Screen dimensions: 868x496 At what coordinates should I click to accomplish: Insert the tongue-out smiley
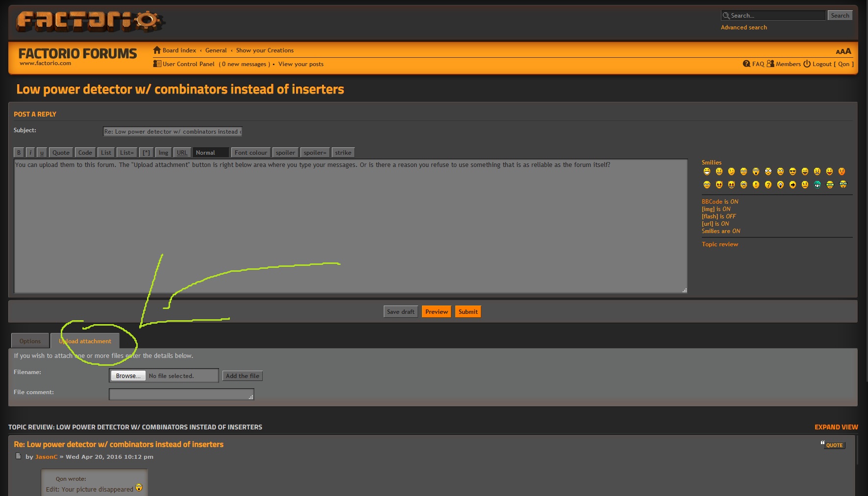pos(829,171)
